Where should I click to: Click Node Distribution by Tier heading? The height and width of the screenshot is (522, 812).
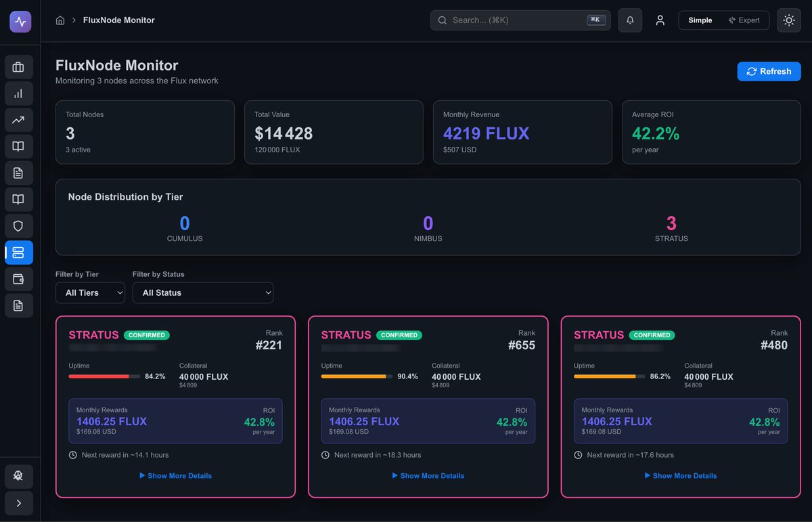coord(126,197)
